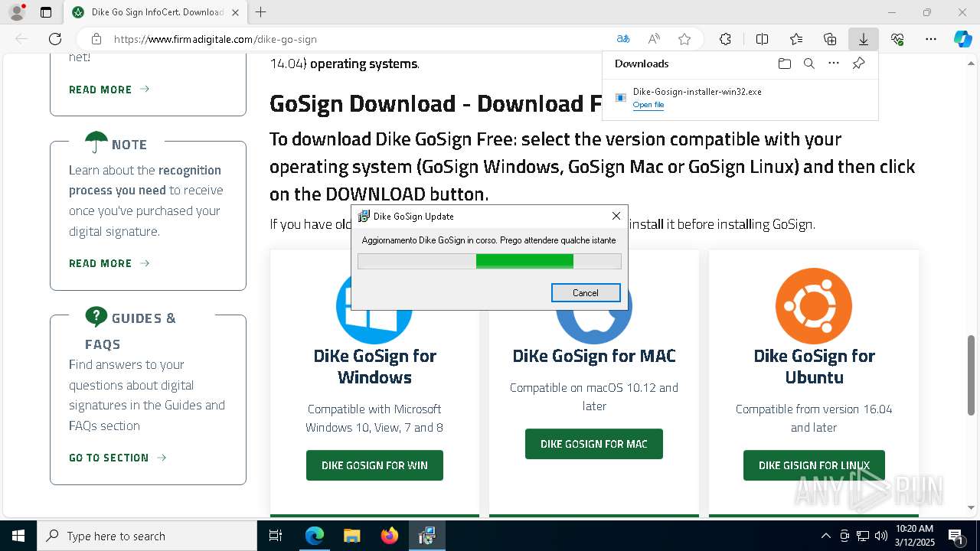
Task: Open the volume control tray icon
Action: pos(880,536)
